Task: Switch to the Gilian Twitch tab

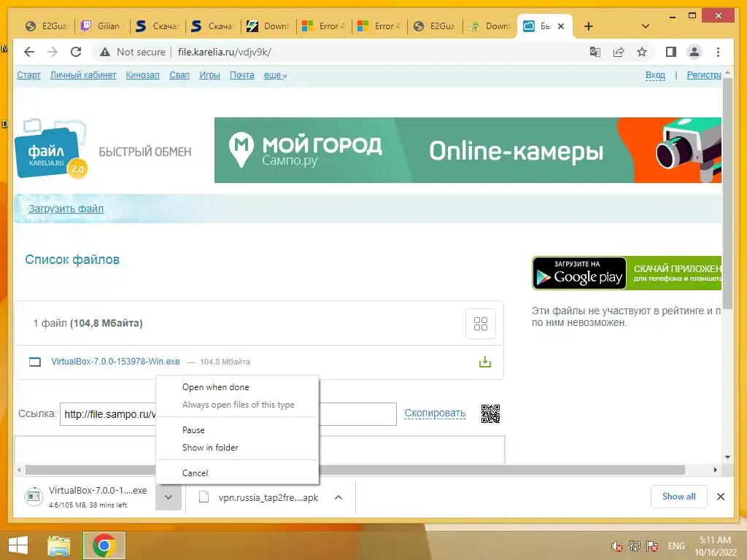Action: (102, 26)
